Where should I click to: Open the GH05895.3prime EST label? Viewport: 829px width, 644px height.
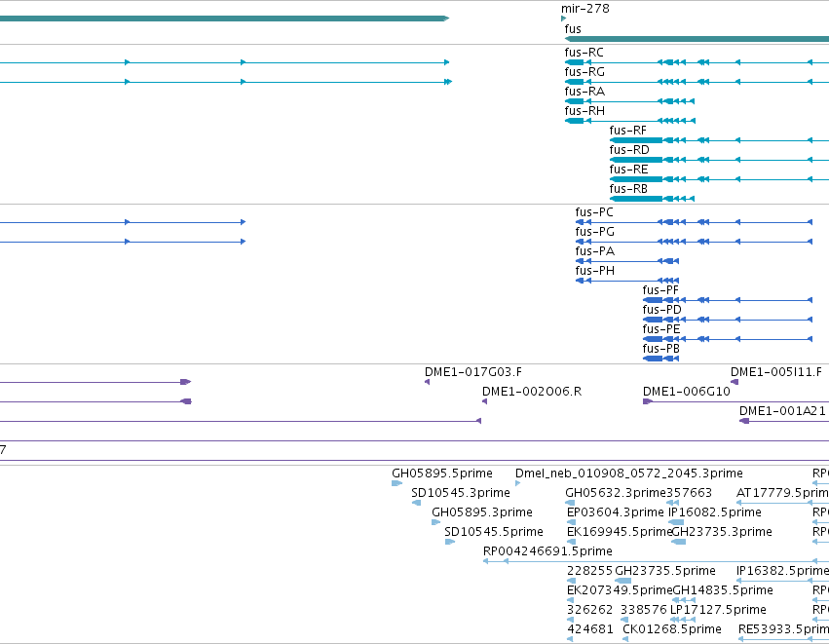[x=482, y=512]
